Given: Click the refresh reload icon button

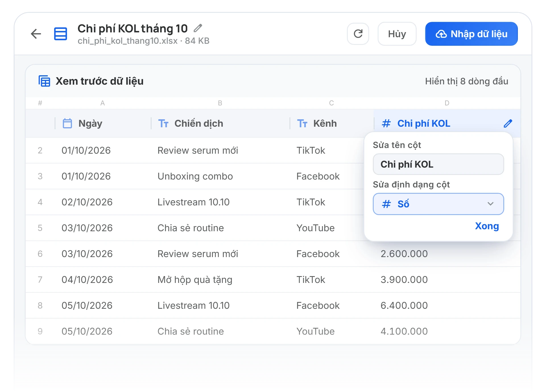Looking at the screenshot, I should point(358,34).
